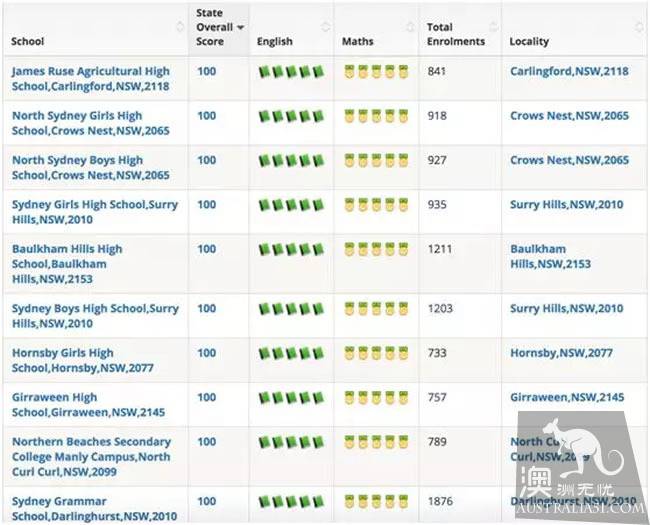Click enrolment value 1876
Screen dimensions: 650x525
tap(440, 501)
